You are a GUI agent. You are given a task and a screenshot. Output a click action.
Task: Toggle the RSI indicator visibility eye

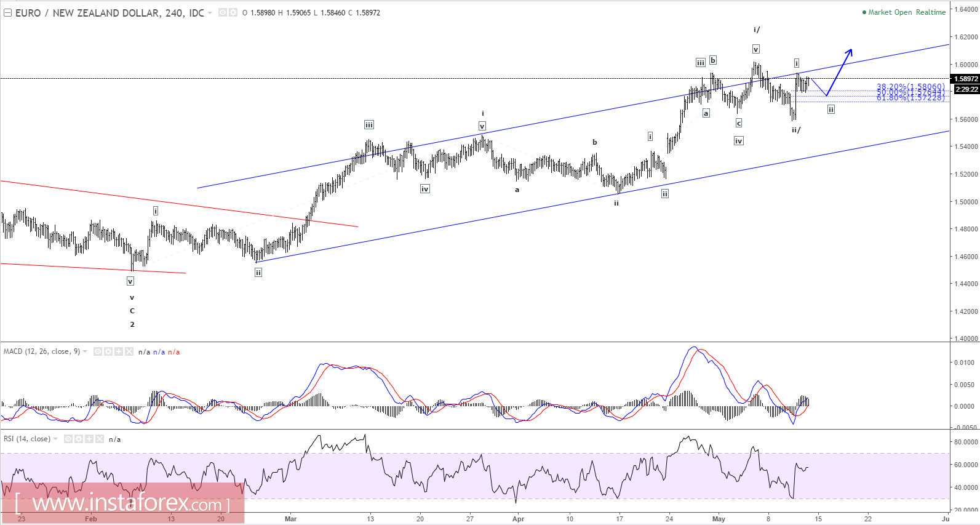[x=68, y=439]
